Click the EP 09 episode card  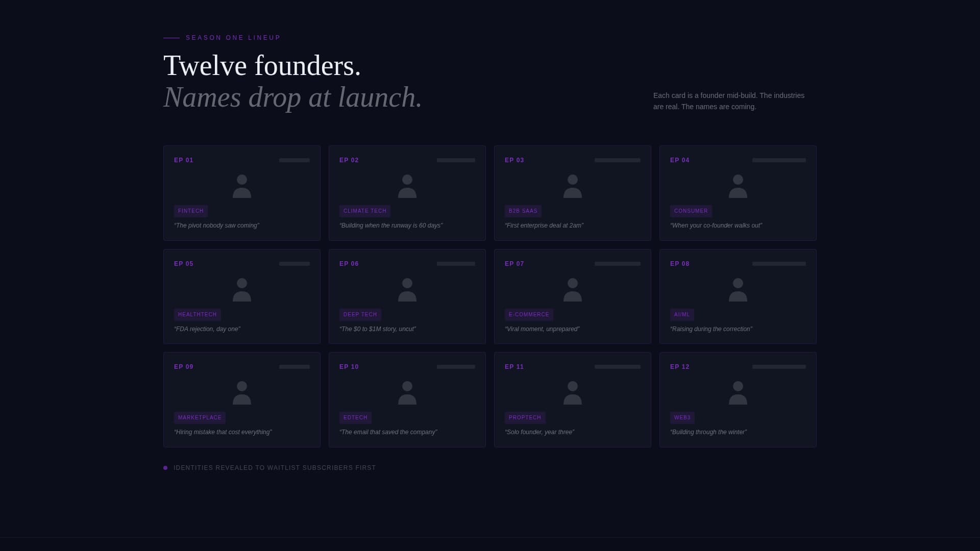tap(241, 399)
